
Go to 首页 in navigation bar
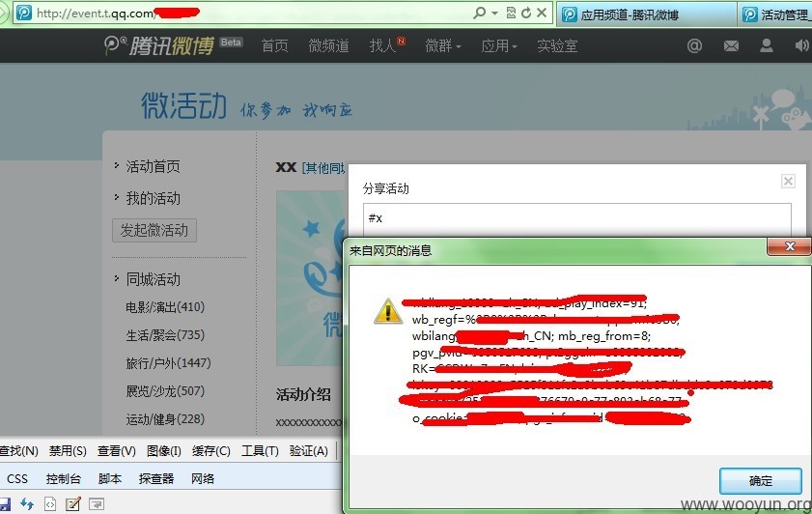(x=274, y=46)
